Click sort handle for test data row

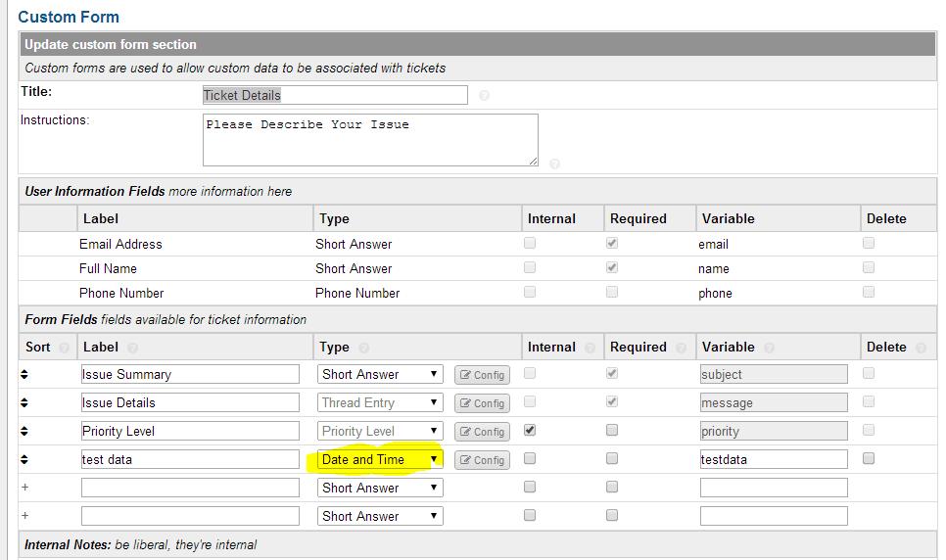(24, 459)
